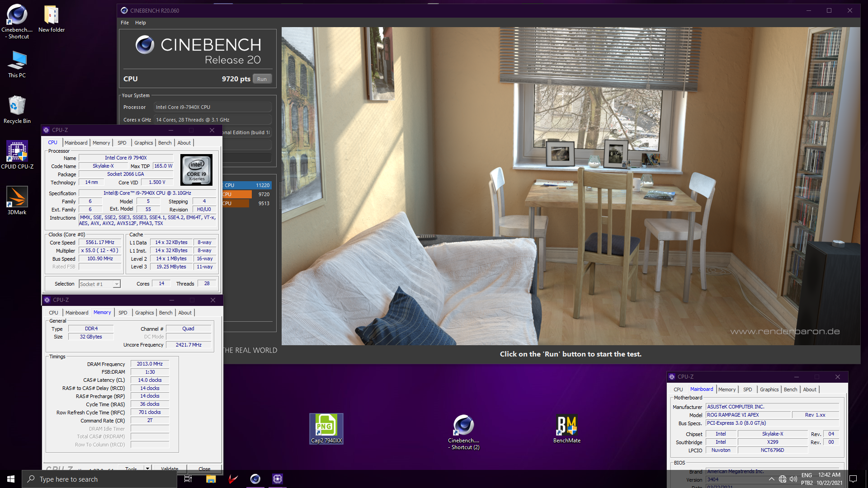Open Graphics tab in CPU-Z CPU window

click(144, 143)
